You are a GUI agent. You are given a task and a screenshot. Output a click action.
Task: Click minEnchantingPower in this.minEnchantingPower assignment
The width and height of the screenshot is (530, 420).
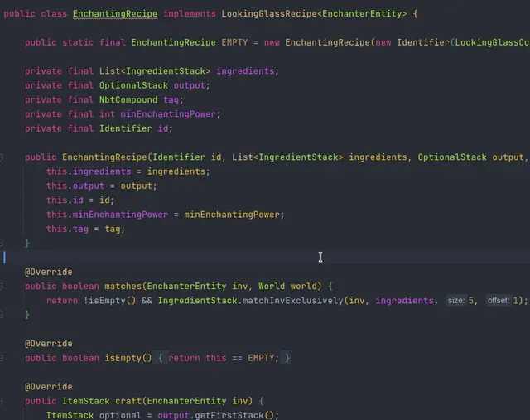point(120,215)
